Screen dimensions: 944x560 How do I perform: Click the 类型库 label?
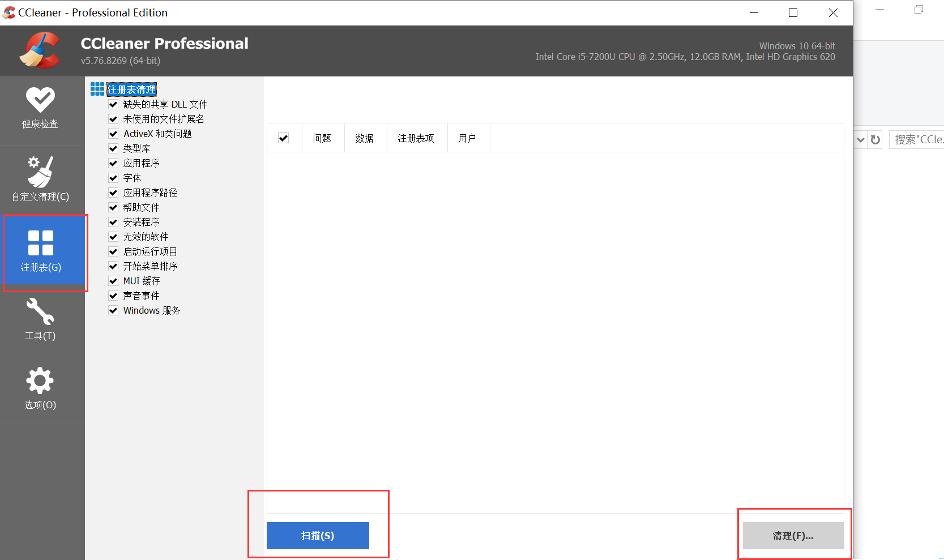coord(137,148)
